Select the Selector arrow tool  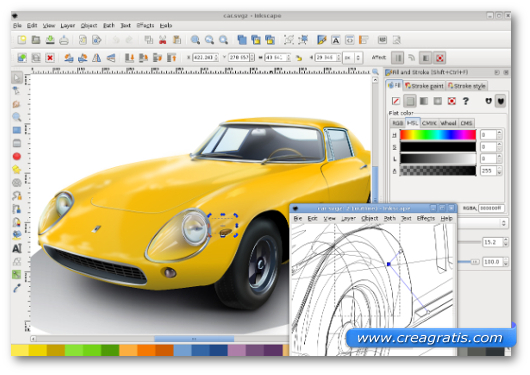17,78
